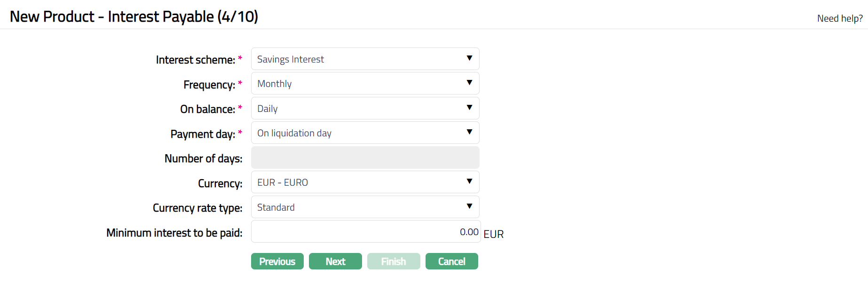The image size is (868, 284).
Task: Open the Interest scheme dropdown
Action: (x=364, y=59)
